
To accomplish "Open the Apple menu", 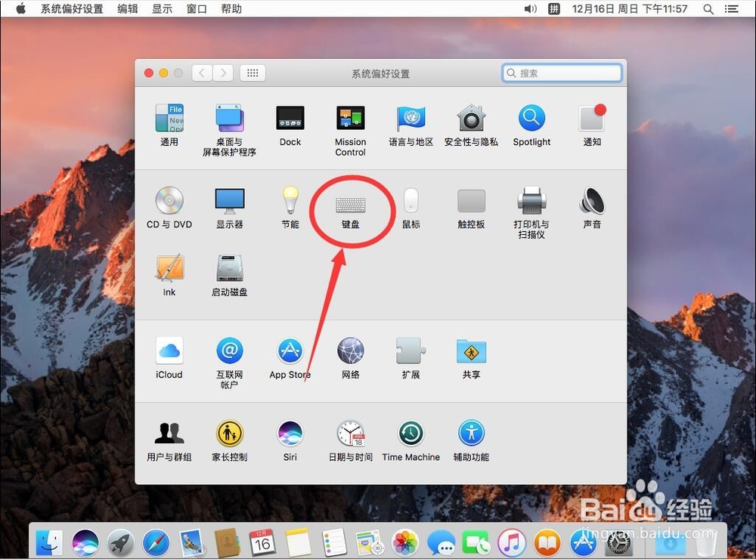I will click(20, 8).
